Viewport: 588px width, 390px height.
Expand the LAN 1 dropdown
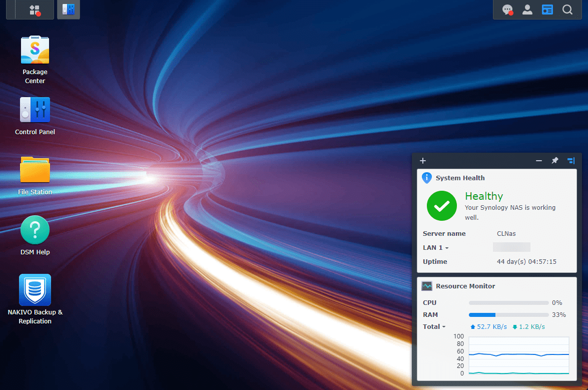(435, 248)
